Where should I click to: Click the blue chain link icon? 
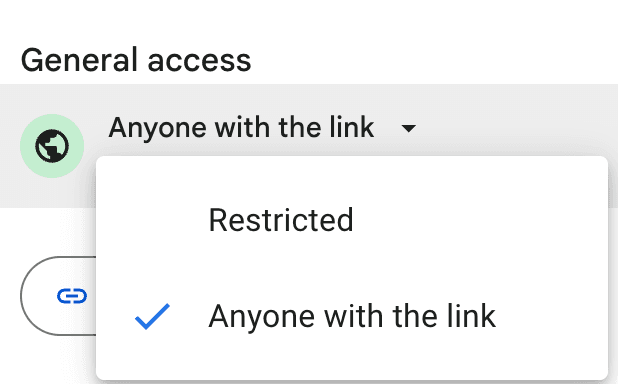coord(72,296)
